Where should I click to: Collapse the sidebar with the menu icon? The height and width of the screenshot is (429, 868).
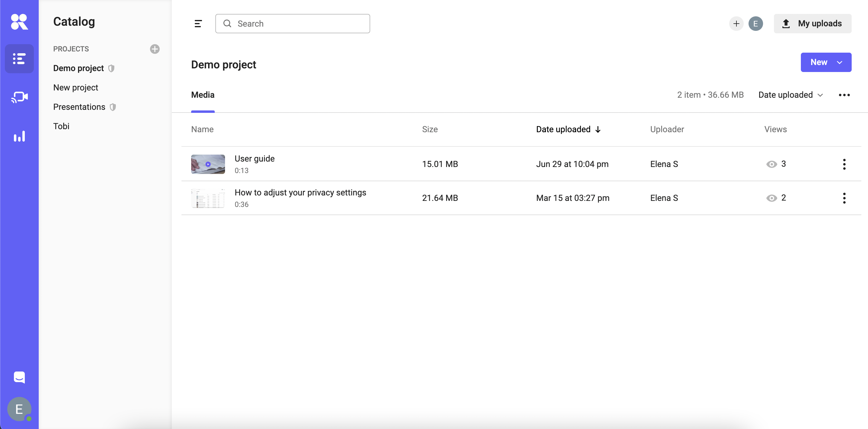tap(198, 24)
